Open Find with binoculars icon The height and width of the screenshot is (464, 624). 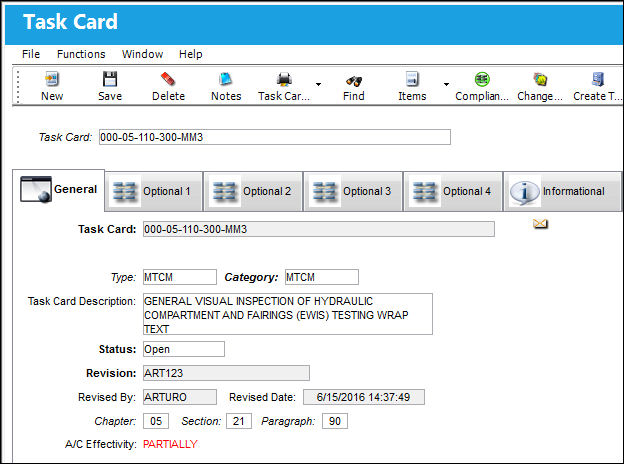tap(353, 81)
